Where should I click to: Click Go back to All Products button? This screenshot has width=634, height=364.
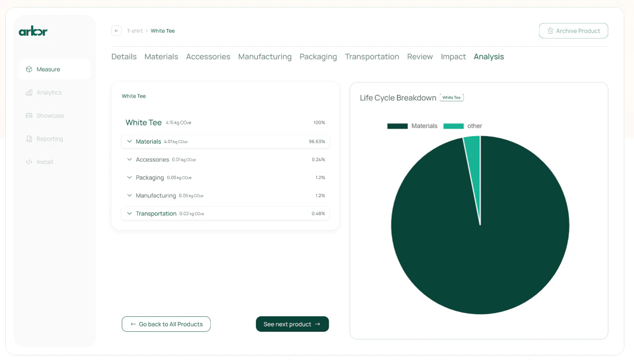point(166,324)
